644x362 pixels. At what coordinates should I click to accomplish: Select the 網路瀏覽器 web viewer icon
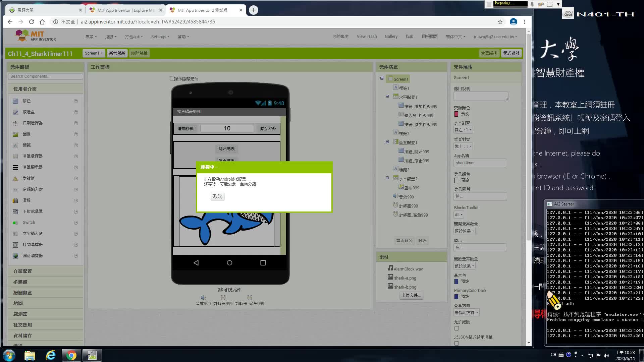[x=15, y=256]
